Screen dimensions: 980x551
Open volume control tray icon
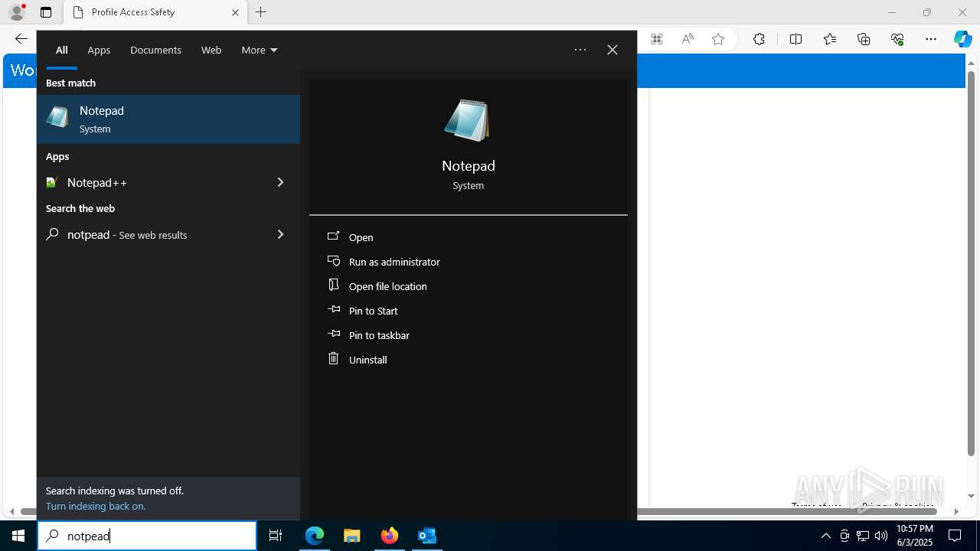click(881, 536)
